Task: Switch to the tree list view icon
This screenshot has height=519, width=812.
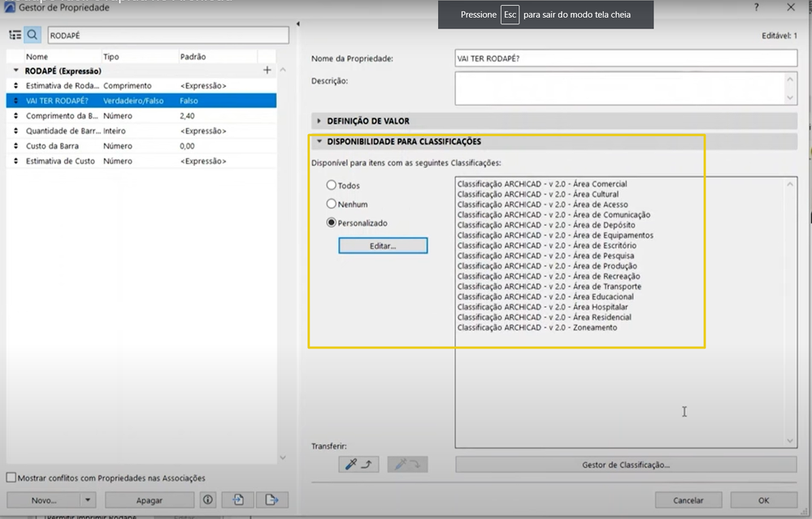Action: tap(15, 35)
